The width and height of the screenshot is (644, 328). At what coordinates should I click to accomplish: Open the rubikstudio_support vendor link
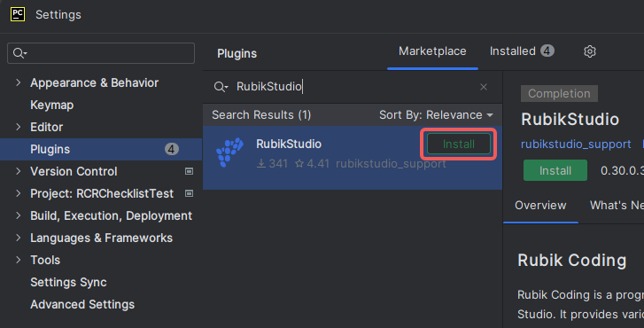[576, 144]
